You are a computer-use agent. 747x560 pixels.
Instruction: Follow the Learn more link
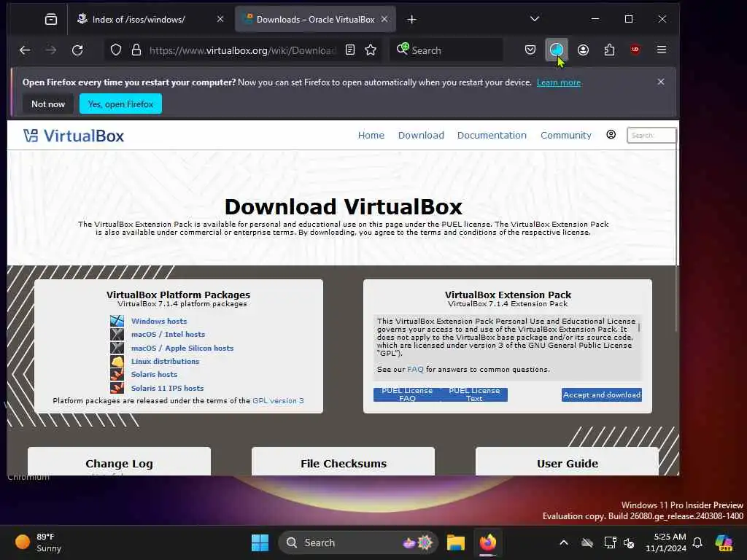click(559, 82)
